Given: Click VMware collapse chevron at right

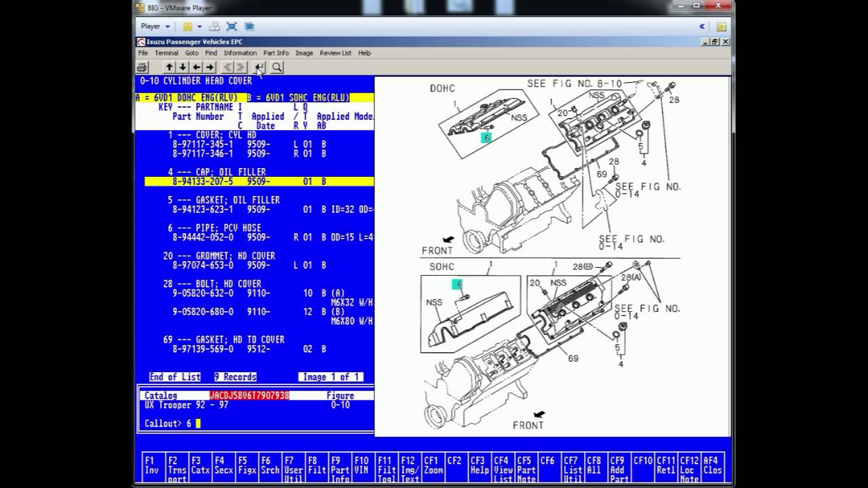Looking at the screenshot, I should point(702,26).
